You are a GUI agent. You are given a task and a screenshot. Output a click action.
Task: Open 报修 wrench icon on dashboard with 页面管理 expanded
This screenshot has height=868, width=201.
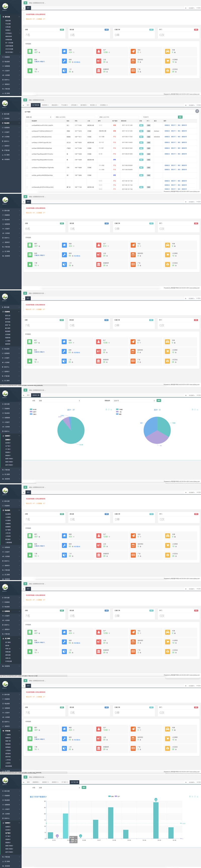(x=64, y=351)
